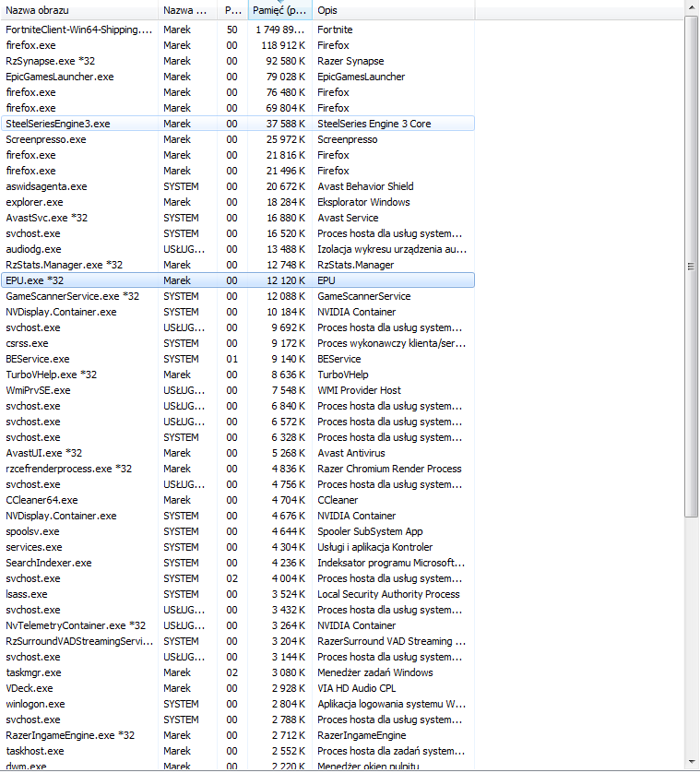Select svchost.exe with 16 520 K memory

tap(238, 233)
